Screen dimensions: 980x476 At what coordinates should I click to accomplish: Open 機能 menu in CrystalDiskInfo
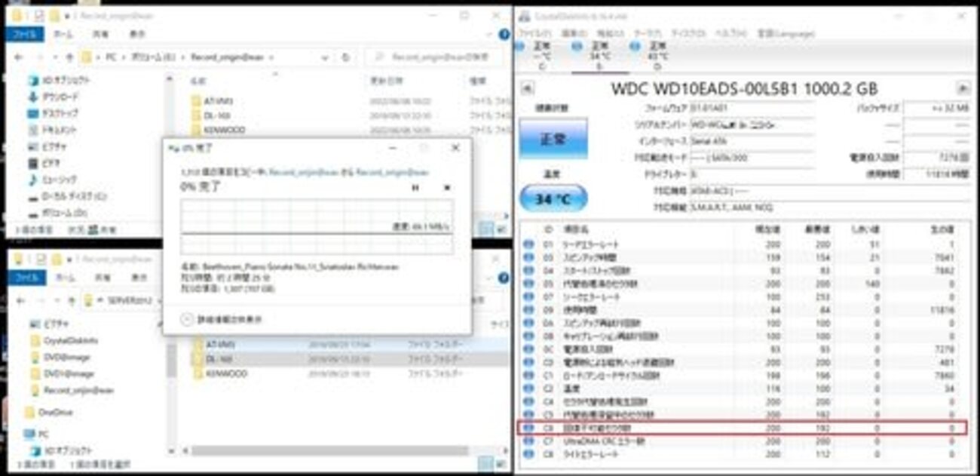(x=610, y=34)
